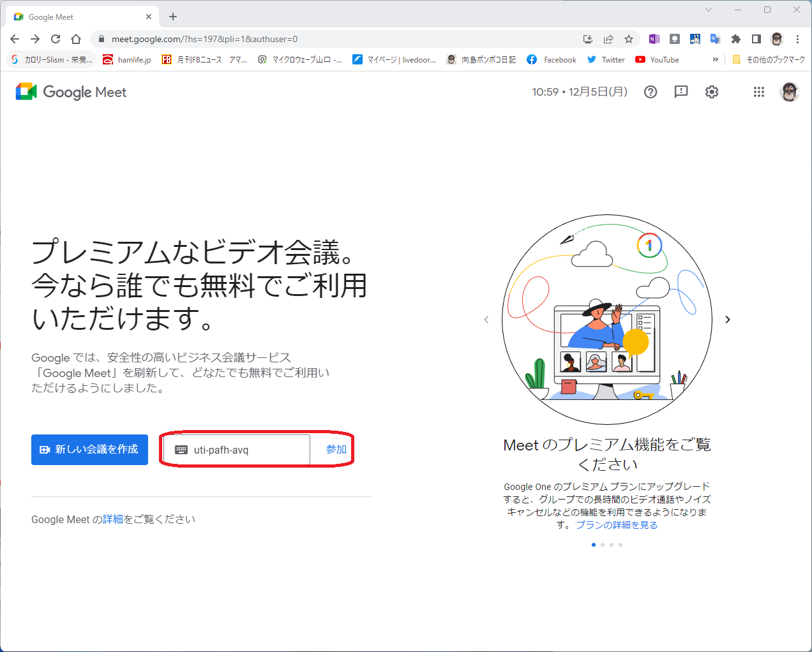Open the プランの詳細を見る link
812x652 pixels.
click(x=617, y=525)
